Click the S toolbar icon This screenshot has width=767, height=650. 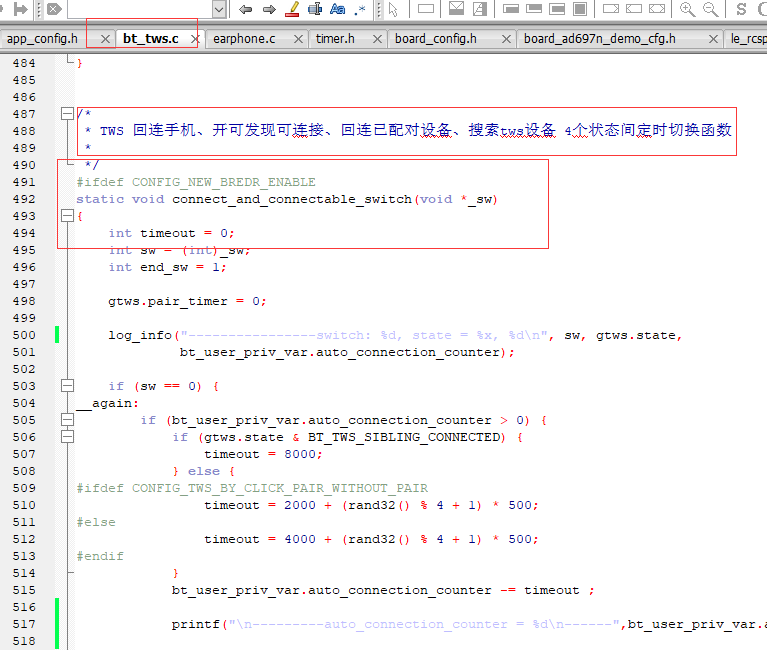(x=741, y=9)
